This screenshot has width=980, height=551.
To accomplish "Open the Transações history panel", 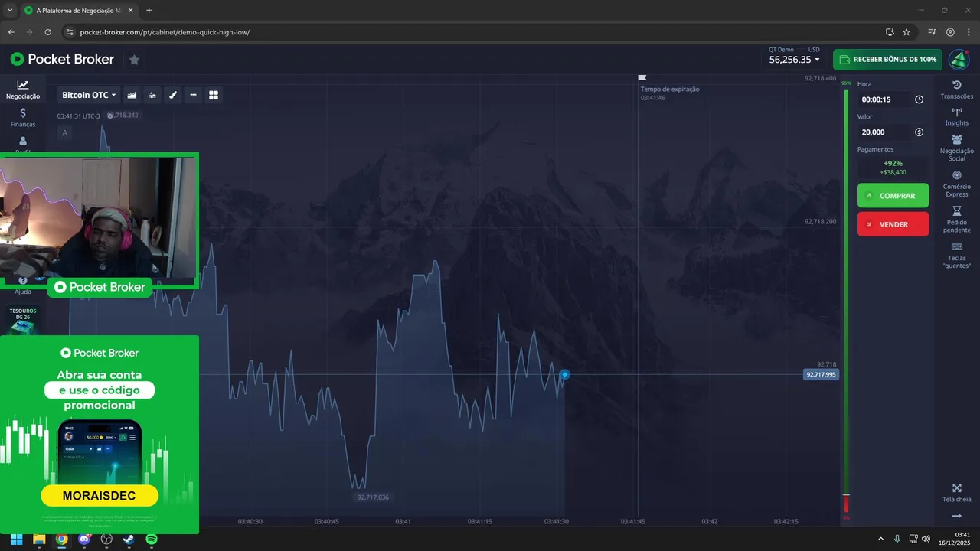I will [x=956, y=90].
